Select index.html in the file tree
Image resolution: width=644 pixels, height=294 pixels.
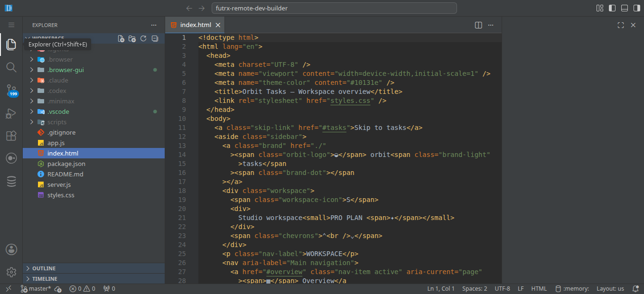(93, 153)
